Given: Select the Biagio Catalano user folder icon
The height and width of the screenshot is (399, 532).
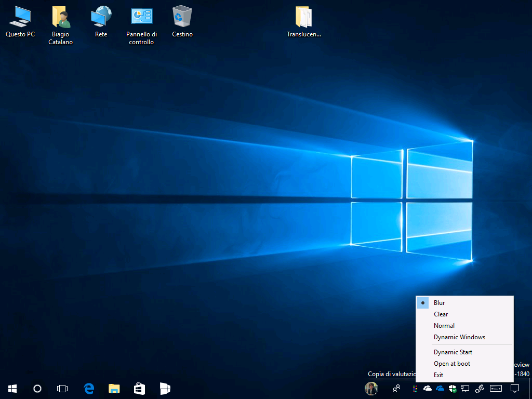Looking at the screenshot, I should [60, 25].
